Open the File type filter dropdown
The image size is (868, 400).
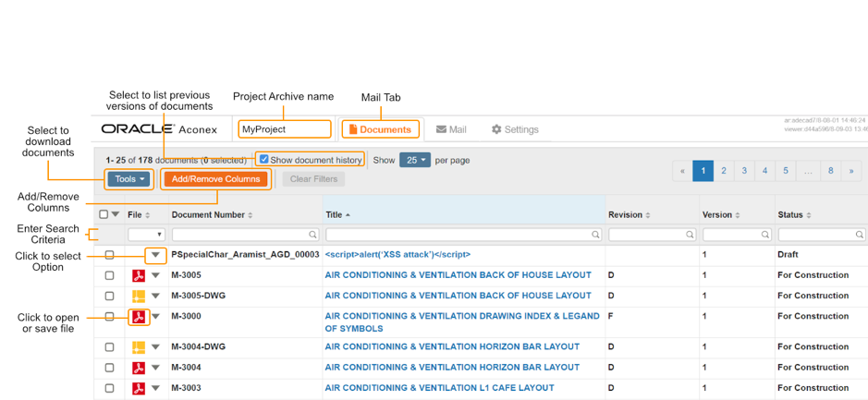[x=146, y=235]
